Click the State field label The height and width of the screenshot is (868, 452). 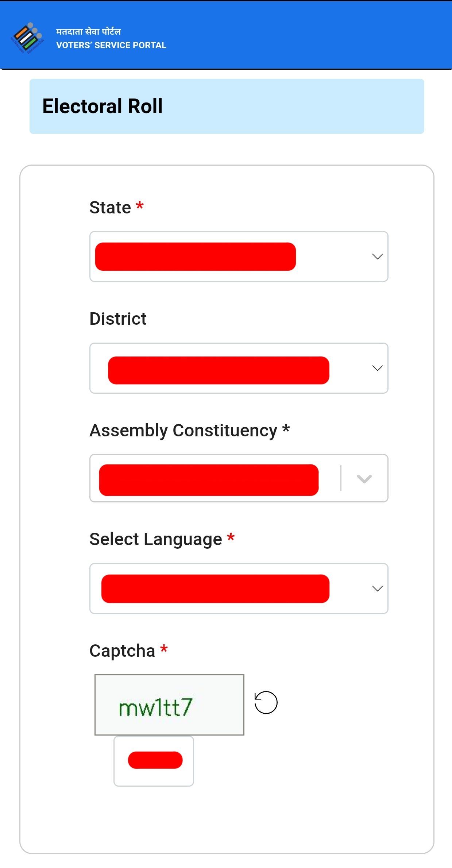tap(111, 207)
